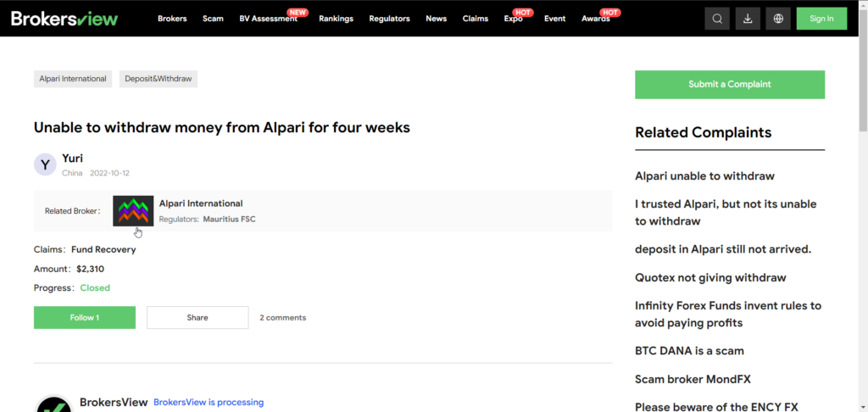Open the Event menu item
The height and width of the screenshot is (412, 868).
click(554, 19)
